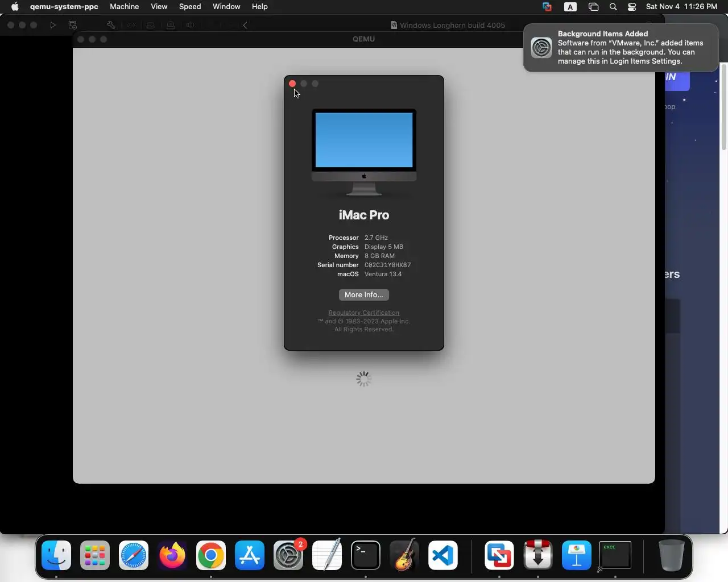Click the date and time in menu bar
728x582 pixels.
pyautogui.click(x=681, y=7)
